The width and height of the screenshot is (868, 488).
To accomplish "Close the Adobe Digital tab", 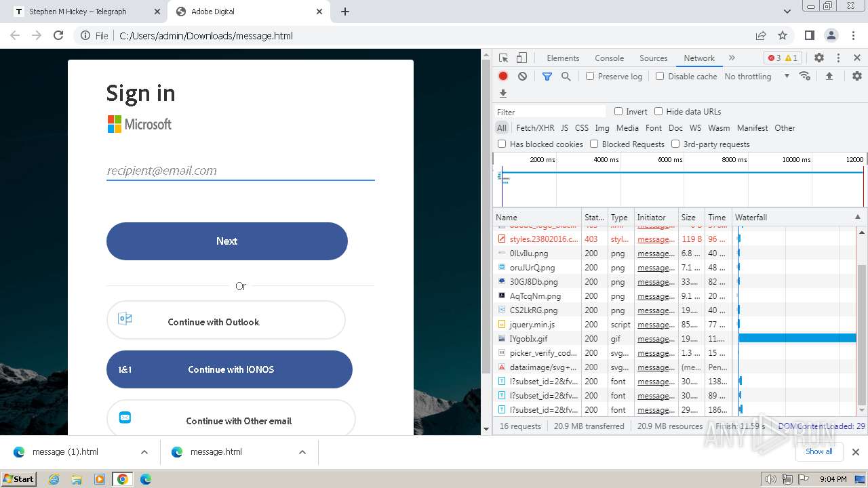I will point(319,12).
